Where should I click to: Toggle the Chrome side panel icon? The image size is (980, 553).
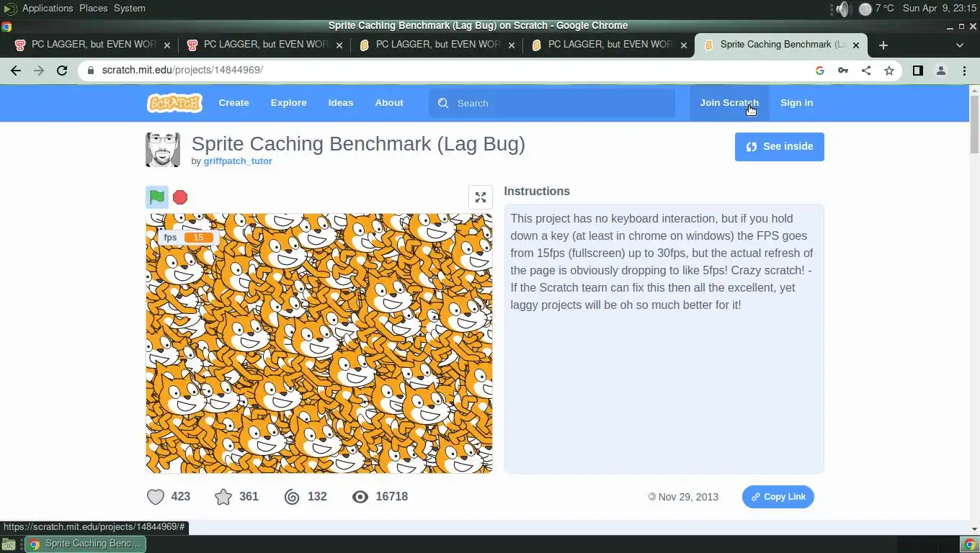[x=917, y=71]
